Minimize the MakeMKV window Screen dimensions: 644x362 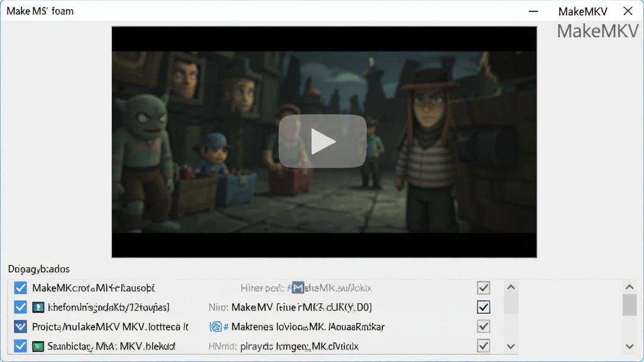[533, 11]
